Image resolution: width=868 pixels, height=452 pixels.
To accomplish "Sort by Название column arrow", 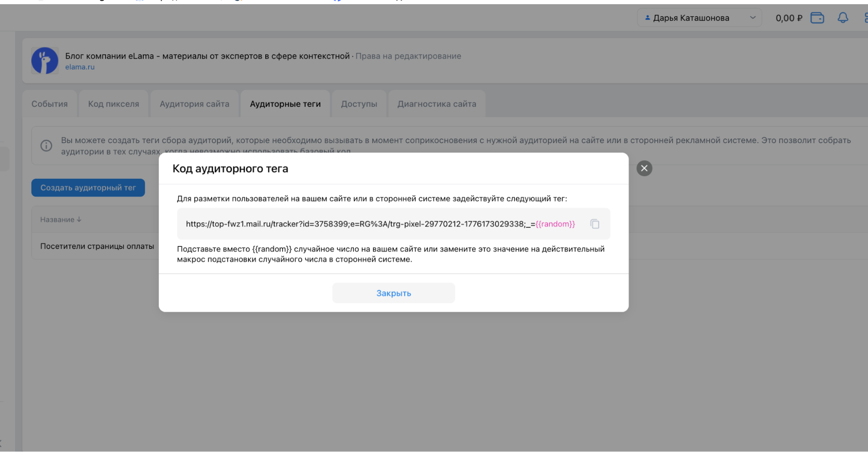I will coord(79,219).
